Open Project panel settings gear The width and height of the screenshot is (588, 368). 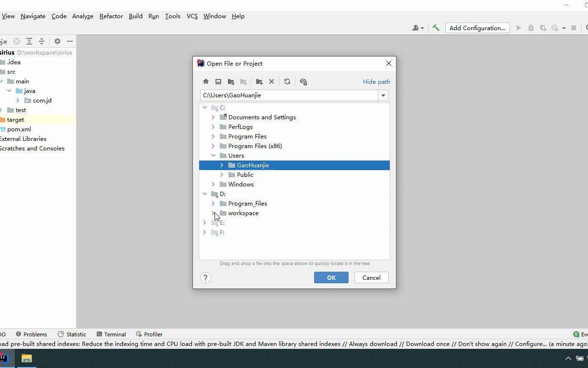[x=57, y=41]
